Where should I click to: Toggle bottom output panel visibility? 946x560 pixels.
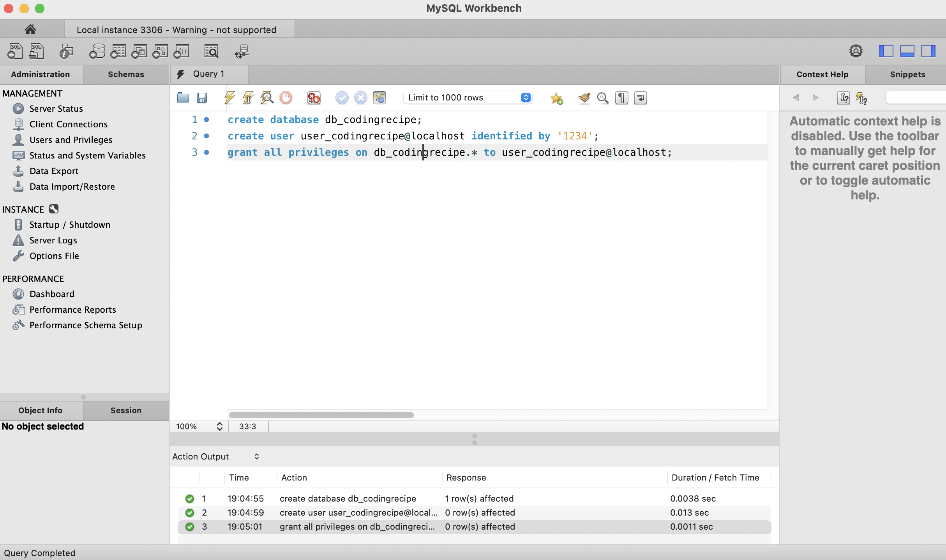[907, 51]
